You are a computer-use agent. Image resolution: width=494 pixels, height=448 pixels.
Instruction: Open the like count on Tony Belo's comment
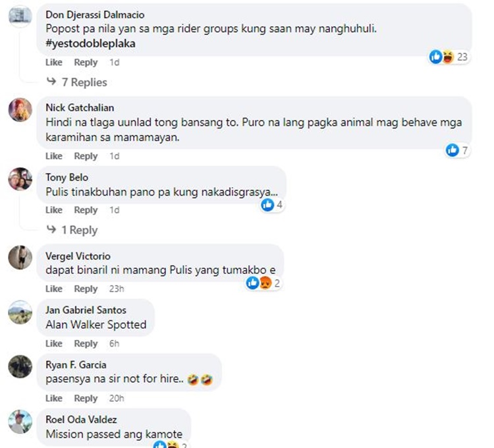pyautogui.click(x=272, y=205)
